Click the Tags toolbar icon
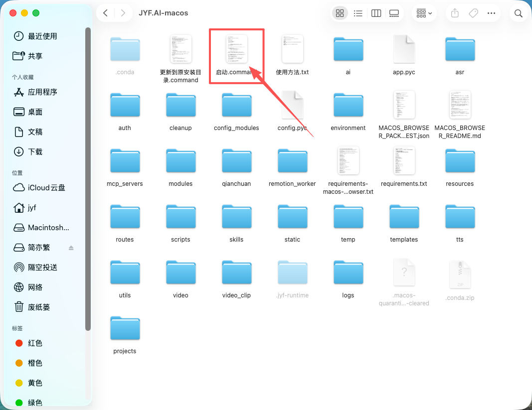 [x=473, y=13]
